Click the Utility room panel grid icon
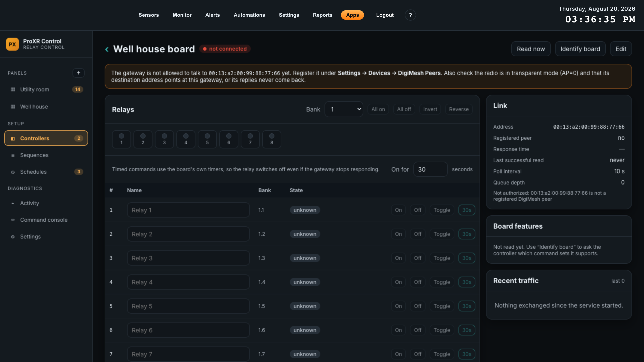Image resolution: width=644 pixels, height=362 pixels. [13, 89]
